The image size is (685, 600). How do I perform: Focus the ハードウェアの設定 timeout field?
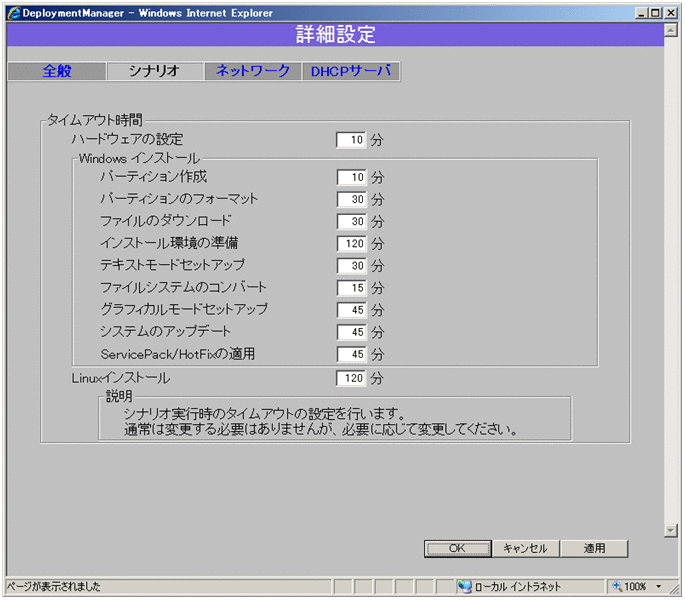(351, 140)
